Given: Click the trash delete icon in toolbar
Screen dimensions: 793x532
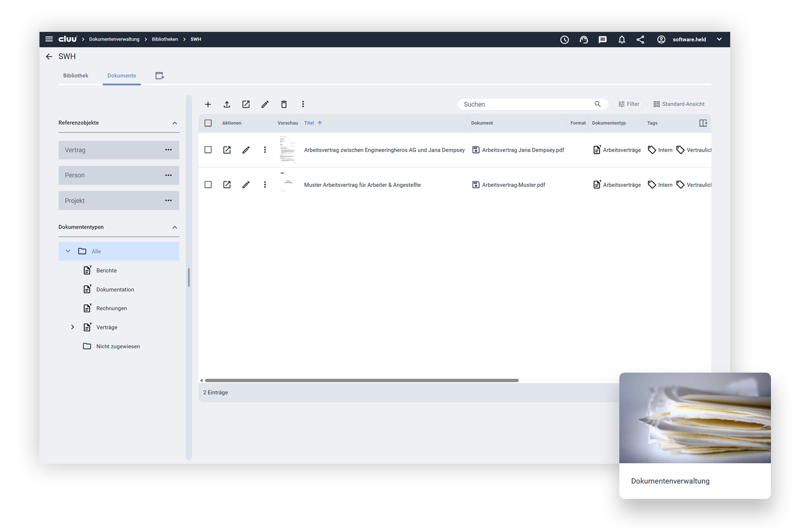Looking at the screenshot, I should tap(284, 104).
